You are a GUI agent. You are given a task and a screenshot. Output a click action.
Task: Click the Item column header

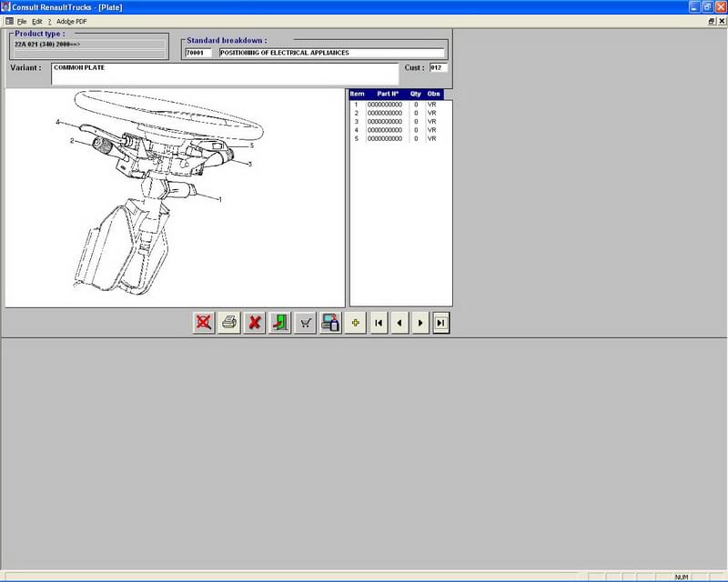357,94
